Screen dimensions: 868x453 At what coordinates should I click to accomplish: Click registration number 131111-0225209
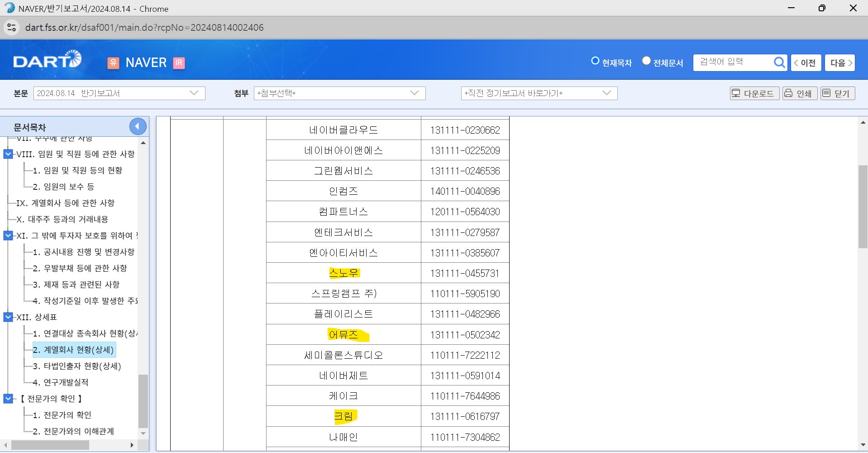(x=465, y=150)
